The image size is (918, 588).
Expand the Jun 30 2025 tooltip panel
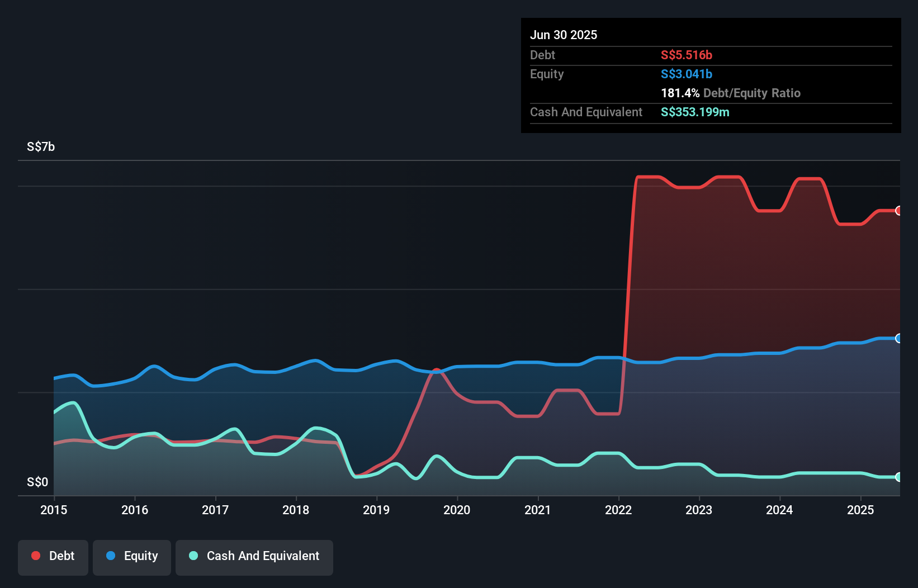[564, 35]
